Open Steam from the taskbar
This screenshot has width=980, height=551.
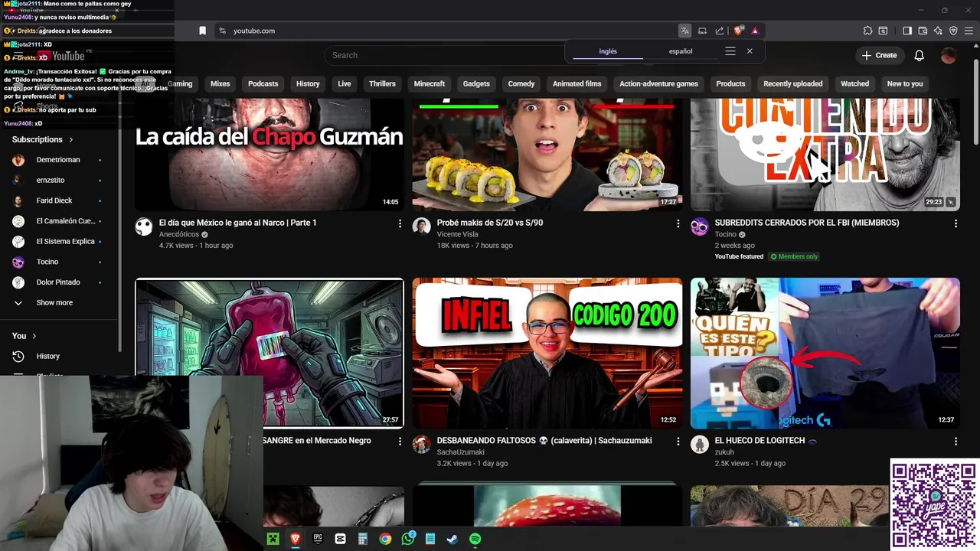pos(452,539)
